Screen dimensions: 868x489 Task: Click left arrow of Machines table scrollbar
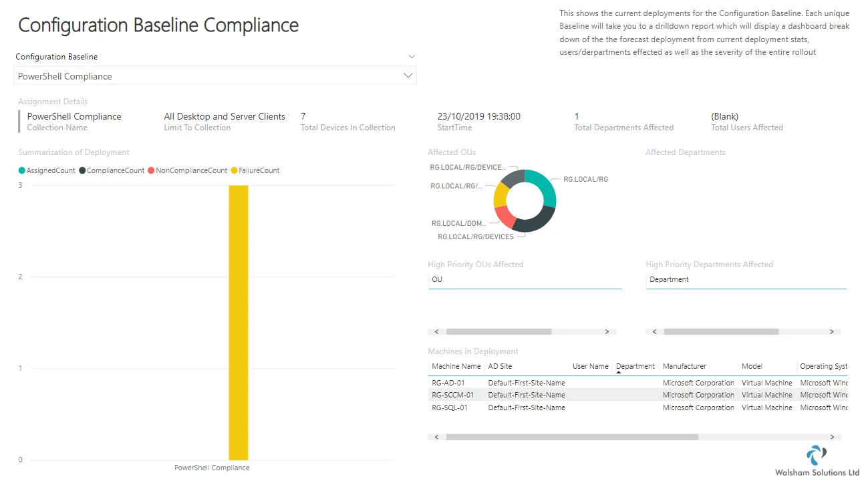coord(436,437)
